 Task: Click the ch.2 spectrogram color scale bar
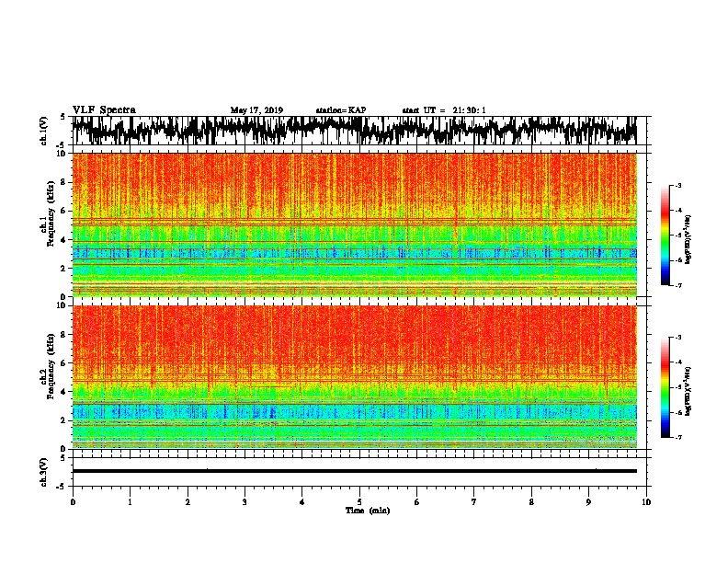coord(665,387)
